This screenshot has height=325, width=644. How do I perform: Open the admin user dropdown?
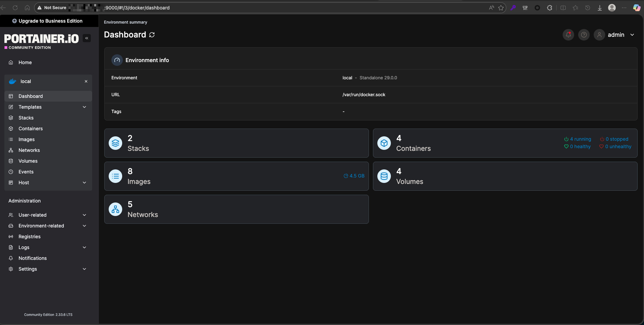coord(632,35)
